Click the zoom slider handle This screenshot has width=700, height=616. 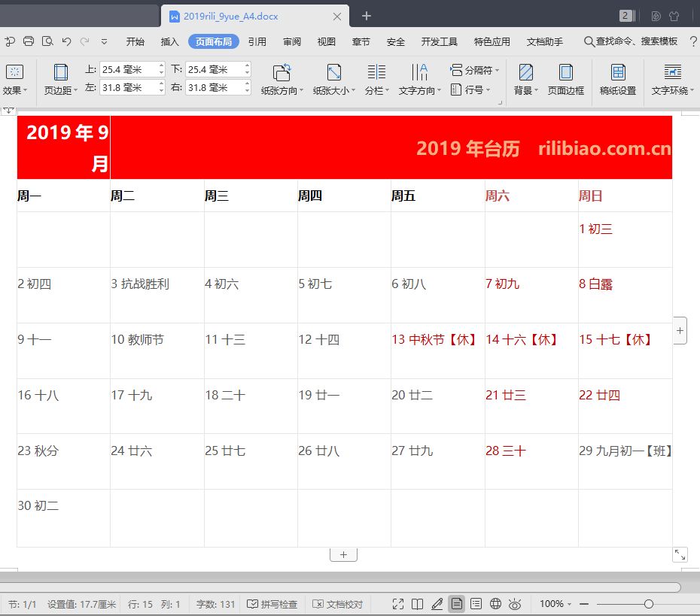point(649,604)
